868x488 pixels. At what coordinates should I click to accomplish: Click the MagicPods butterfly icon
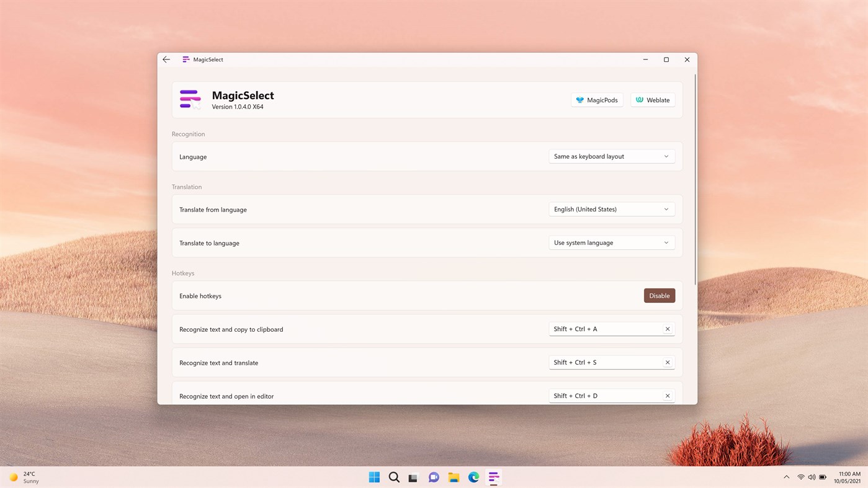pos(579,99)
